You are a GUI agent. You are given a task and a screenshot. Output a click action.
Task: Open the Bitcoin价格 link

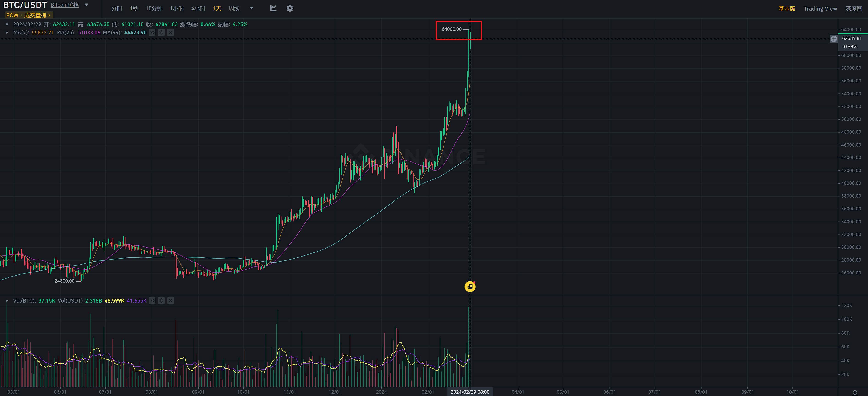tap(65, 5)
